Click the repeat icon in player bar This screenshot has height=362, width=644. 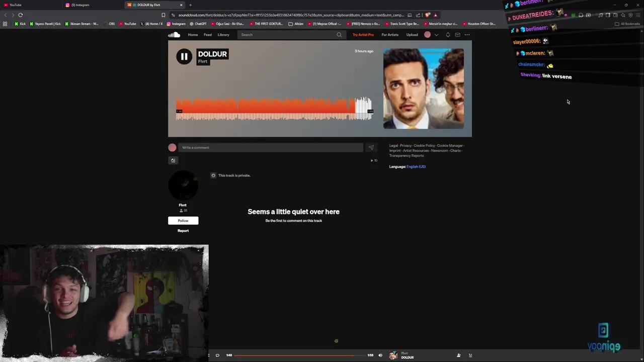217,355
